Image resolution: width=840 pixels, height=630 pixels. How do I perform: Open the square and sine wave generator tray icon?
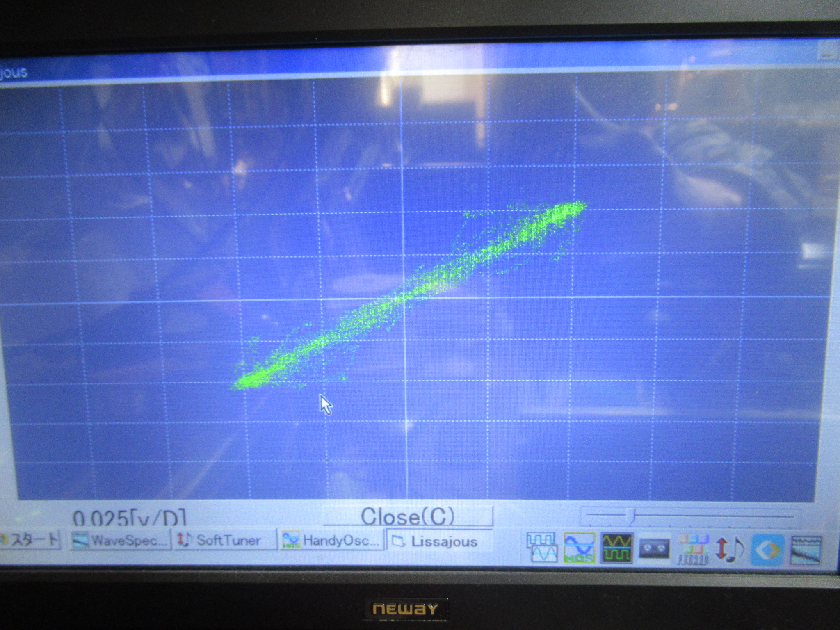(x=542, y=547)
